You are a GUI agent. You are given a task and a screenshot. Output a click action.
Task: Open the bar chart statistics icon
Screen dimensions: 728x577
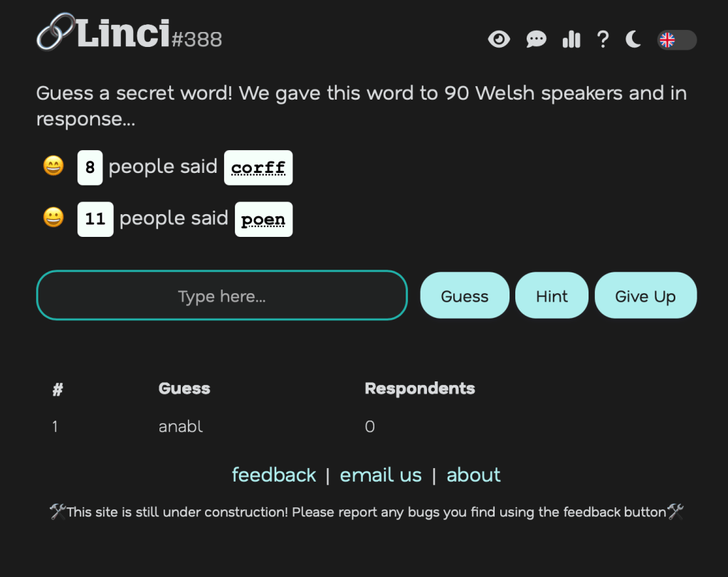pos(571,39)
